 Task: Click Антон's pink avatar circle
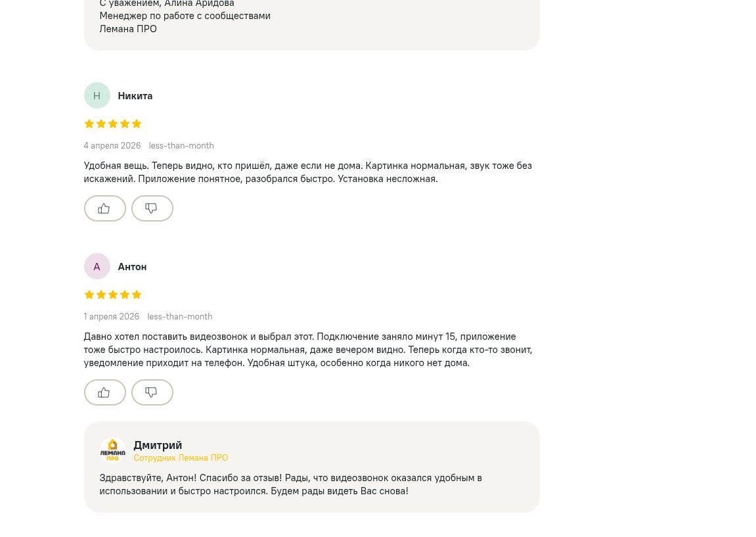(x=97, y=266)
